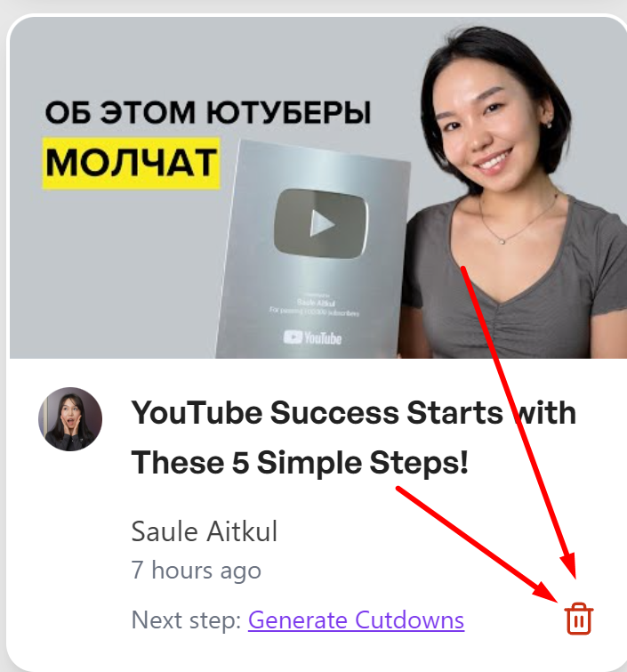Click the Saule Aitkul channel avatar
The image size is (627, 672).
point(70,419)
